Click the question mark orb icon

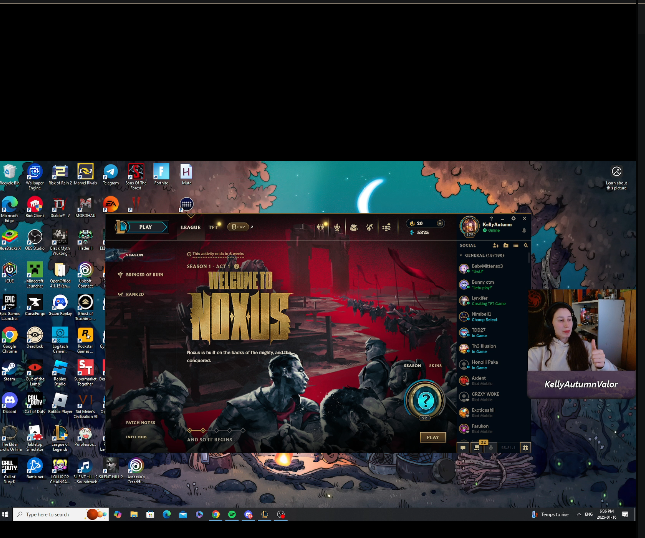[425, 400]
